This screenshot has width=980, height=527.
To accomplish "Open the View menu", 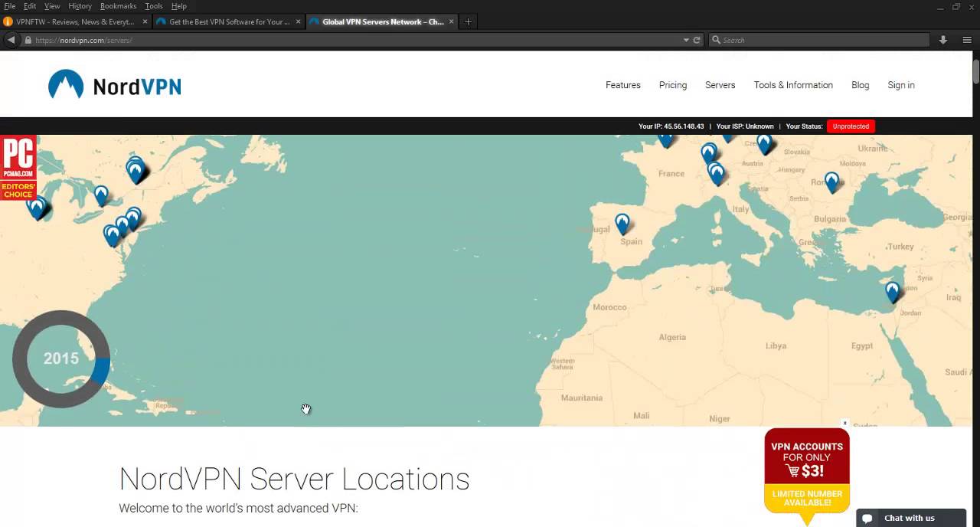I will coord(52,6).
